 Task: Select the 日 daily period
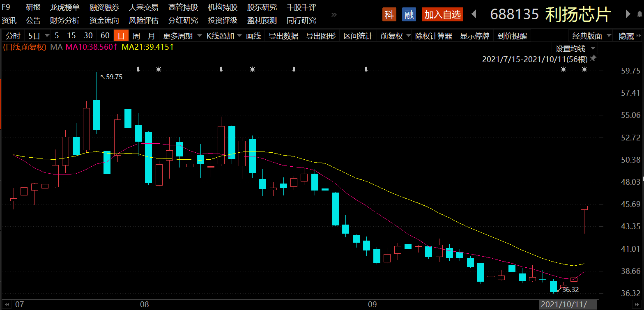coord(121,36)
